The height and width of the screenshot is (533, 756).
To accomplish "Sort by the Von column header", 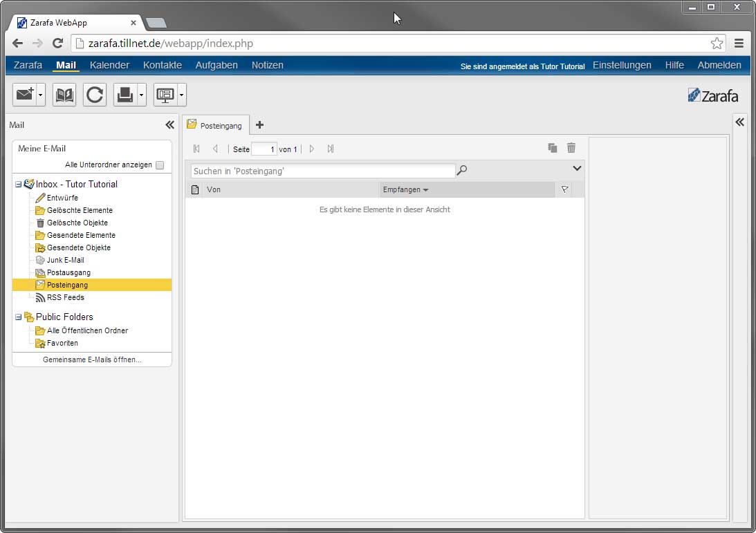I will coord(292,190).
